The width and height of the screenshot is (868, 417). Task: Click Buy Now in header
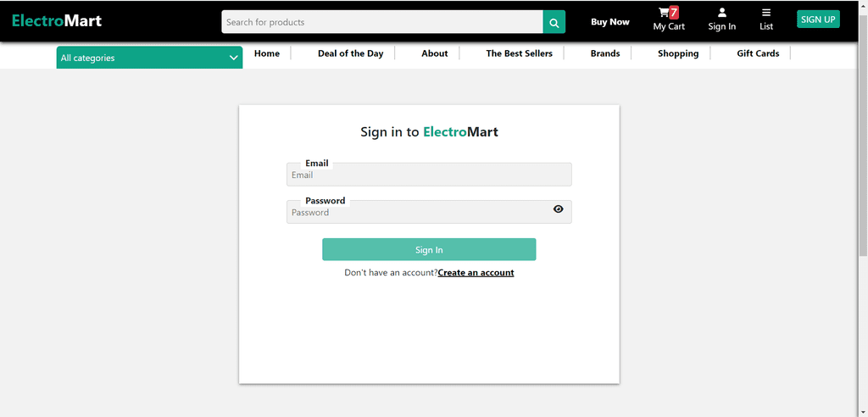[610, 22]
